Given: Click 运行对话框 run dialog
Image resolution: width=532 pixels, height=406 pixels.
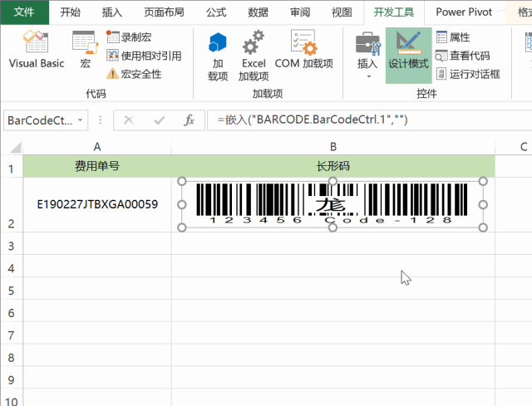Looking at the screenshot, I should tap(468, 74).
